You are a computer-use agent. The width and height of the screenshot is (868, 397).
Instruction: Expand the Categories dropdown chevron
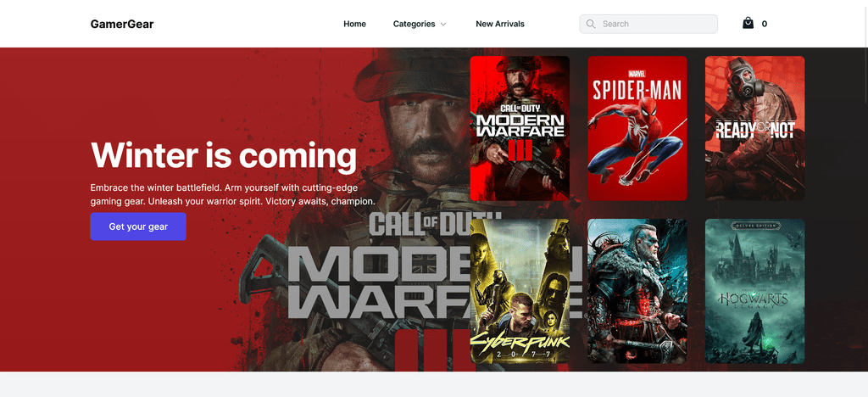tap(442, 25)
